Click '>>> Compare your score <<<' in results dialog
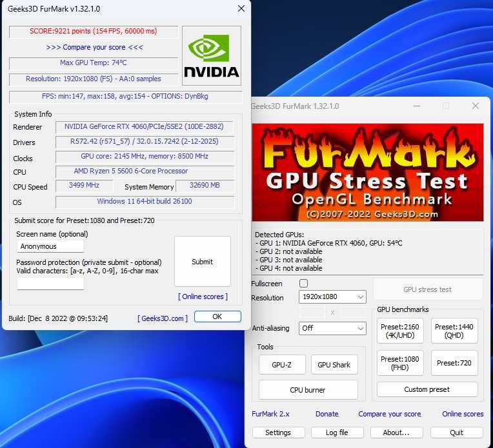This screenshot has width=493, height=448. tap(94, 48)
